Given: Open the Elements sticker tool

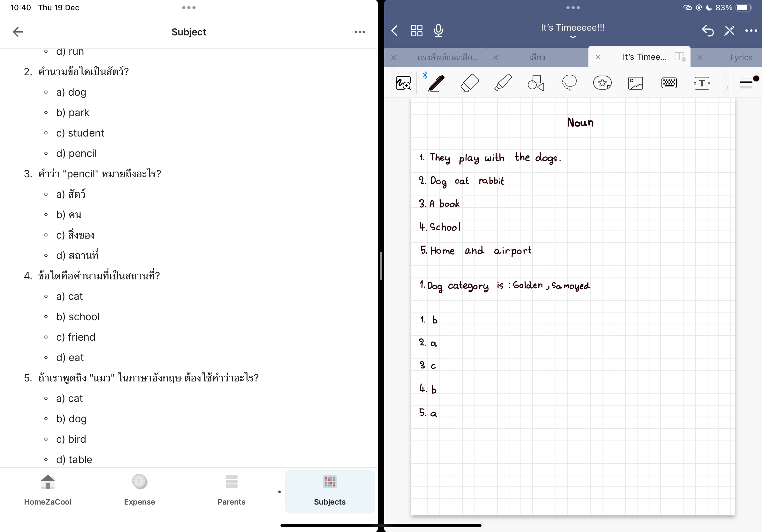Looking at the screenshot, I should click(x=602, y=83).
